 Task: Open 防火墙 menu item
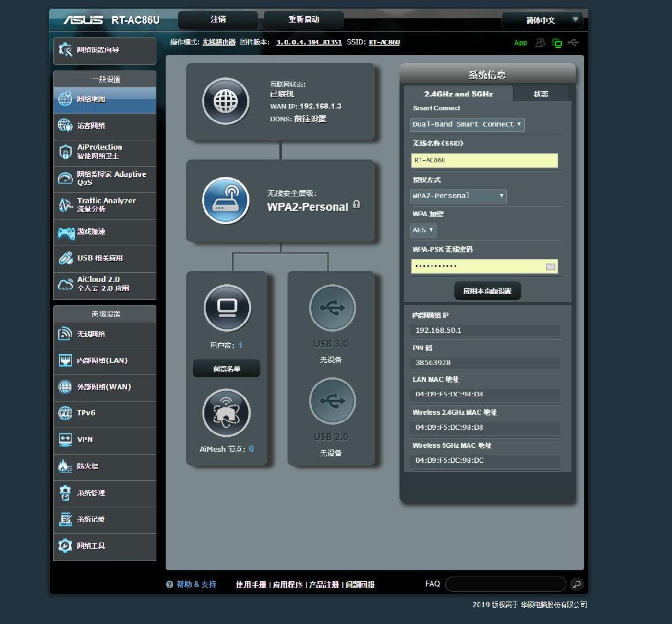[x=104, y=466]
